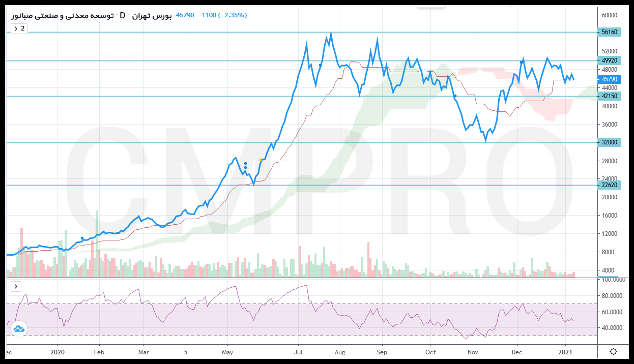Expand the RSI pane legend arrow
This screenshot has height=364, width=634.
point(16,287)
